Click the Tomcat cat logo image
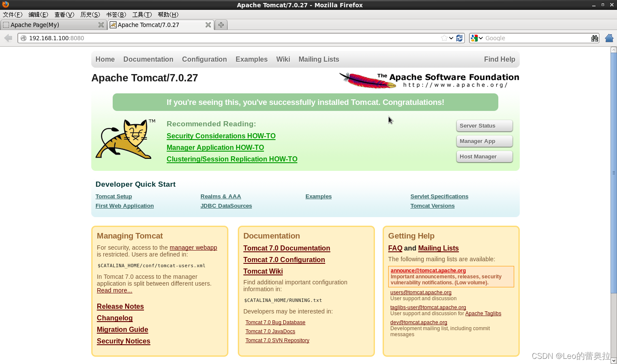Image resolution: width=617 pixels, height=364 pixels. pos(125,139)
